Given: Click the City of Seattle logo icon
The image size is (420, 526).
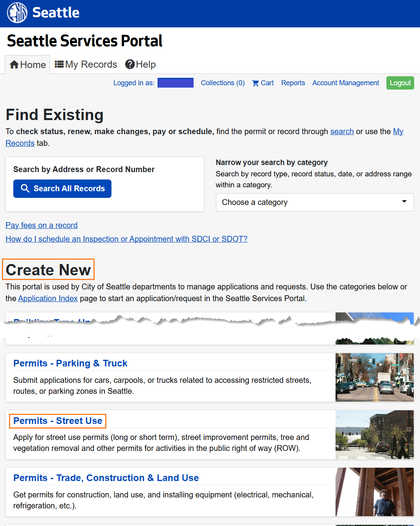Looking at the screenshot, I should coord(17,13).
